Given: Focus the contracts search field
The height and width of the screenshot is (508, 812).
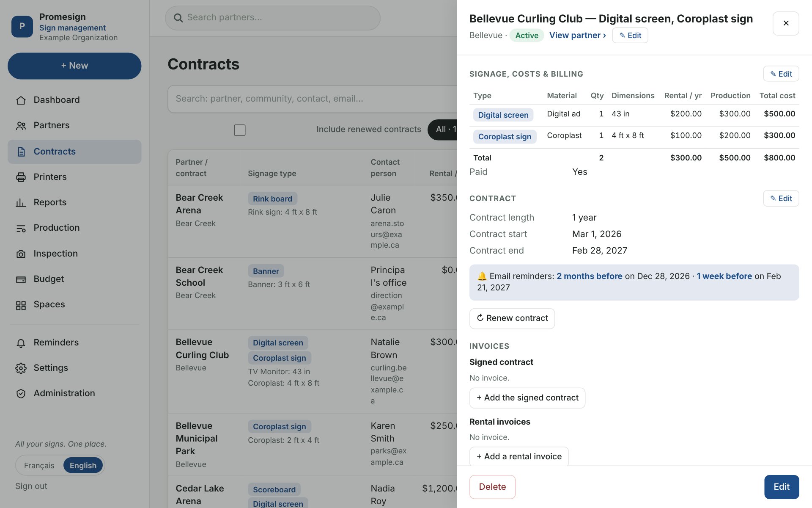Looking at the screenshot, I should click(312, 99).
